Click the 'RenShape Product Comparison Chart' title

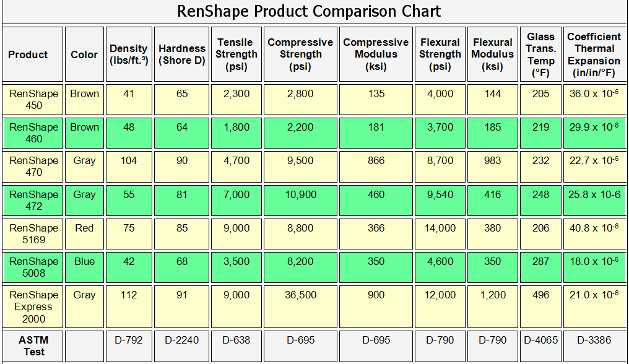(x=309, y=11)
